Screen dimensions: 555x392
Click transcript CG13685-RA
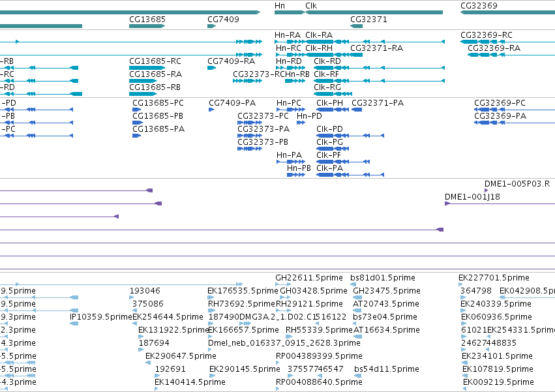point(155,74)
